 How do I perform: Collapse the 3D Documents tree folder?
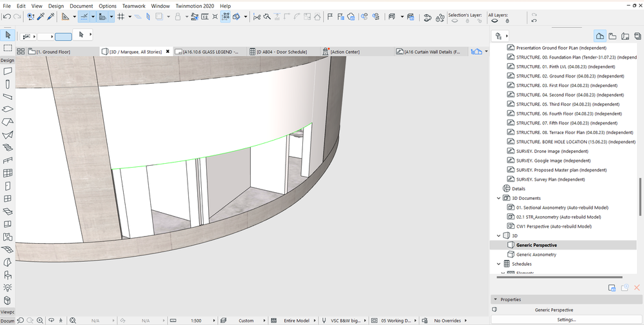[x=498, y=199]
